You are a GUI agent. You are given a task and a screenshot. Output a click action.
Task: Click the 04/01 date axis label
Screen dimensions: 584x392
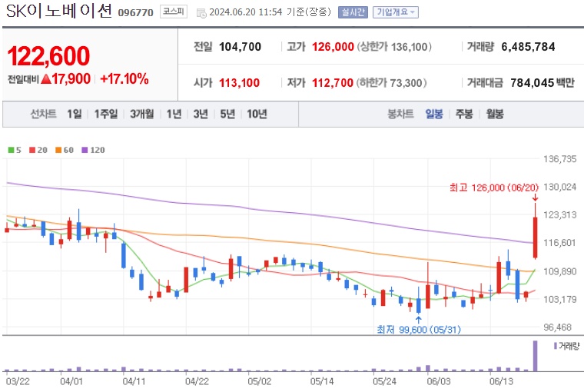coord(71,381)
